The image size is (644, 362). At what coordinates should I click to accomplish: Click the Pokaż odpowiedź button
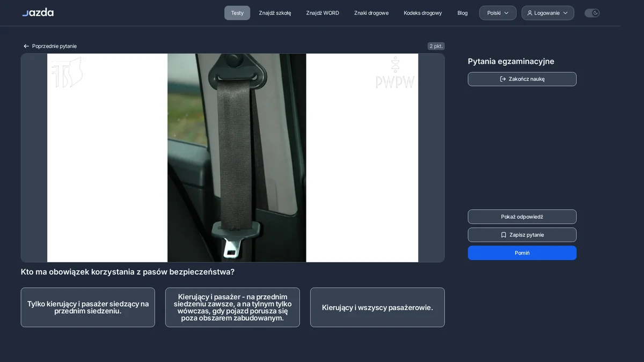point(522,217)
